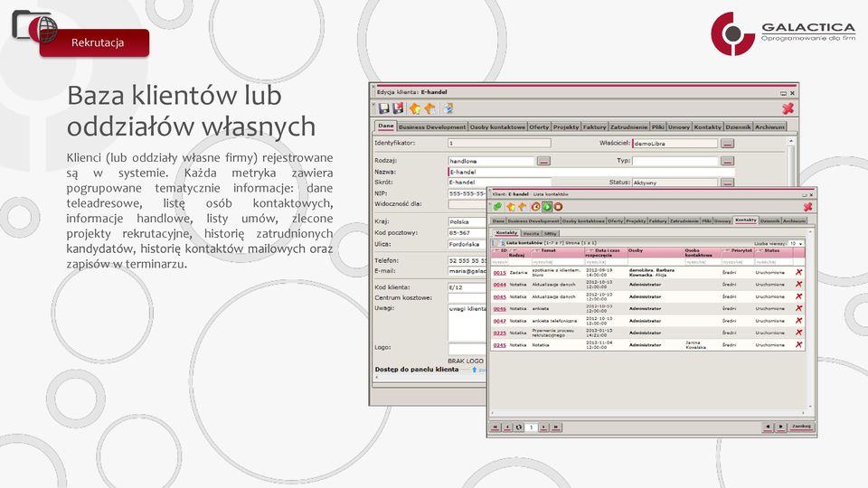Screen dimensions: 868x488
Task: Go to last page of contact list
Action: pyautogui.click(x=556, y=427)
